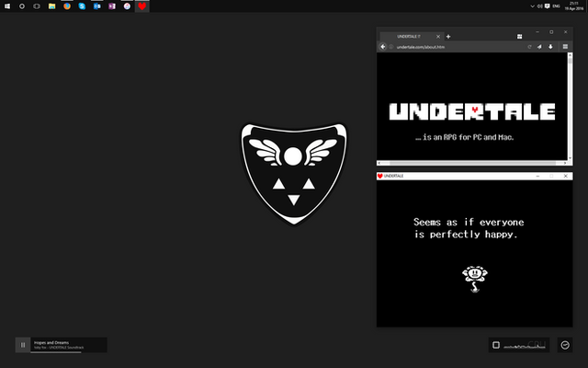The image size is (588, 368).
Task: Select the UNDERTALE browser tab
Action: coord(412,37)
